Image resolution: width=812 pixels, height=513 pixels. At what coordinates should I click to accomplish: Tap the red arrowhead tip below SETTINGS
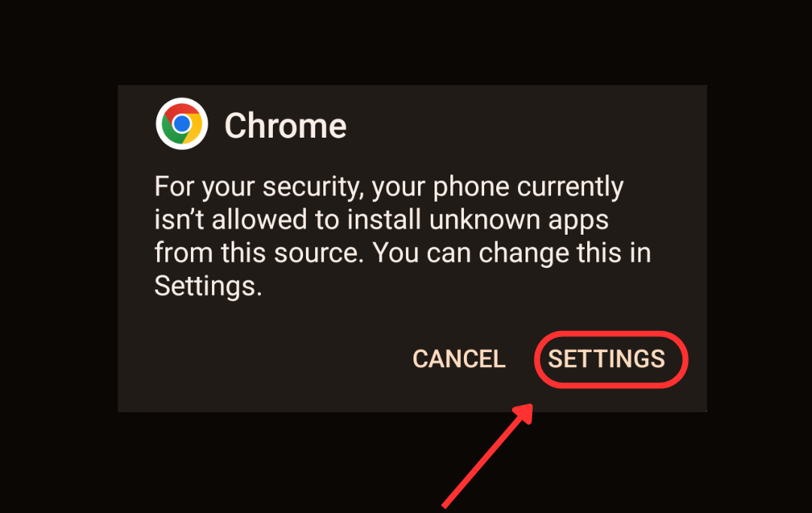[x=525, y=413]
